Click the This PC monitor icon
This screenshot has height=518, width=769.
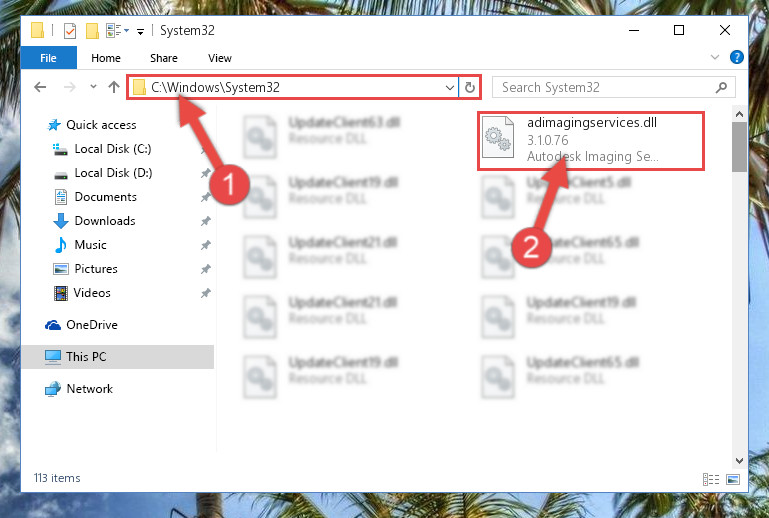coord(52,357)
